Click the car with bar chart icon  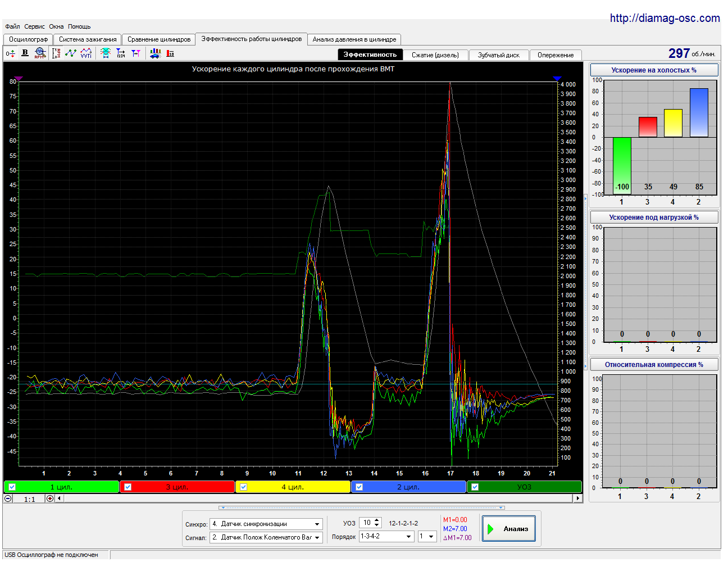point(155,53)
